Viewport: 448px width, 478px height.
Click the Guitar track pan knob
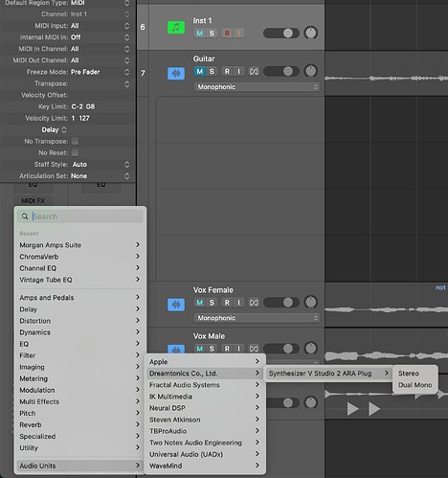click(x=311, y=71)
